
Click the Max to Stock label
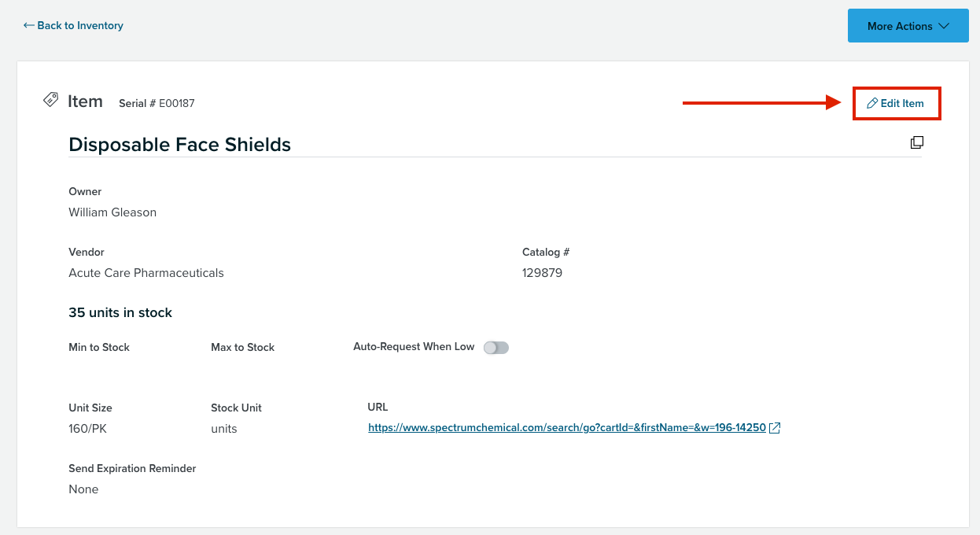point(243,347)
